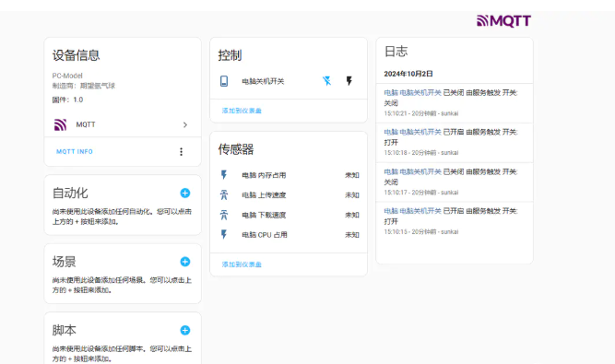Screen dimensions: 615x364
Task: Add script with plus button in 脚本
Action: [185, 330]
